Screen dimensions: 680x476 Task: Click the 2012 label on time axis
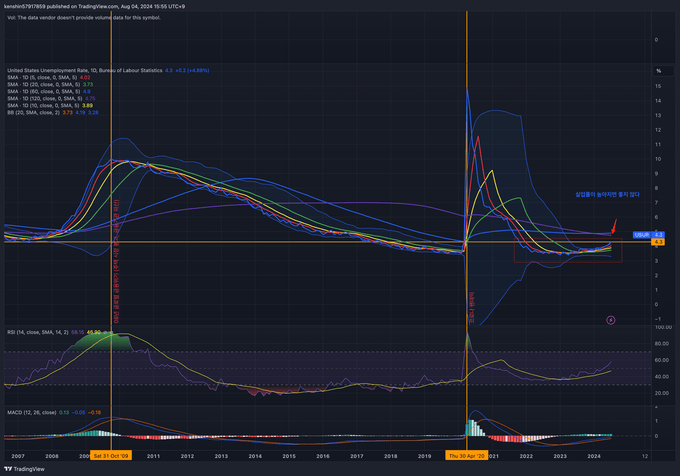[187, 456]
